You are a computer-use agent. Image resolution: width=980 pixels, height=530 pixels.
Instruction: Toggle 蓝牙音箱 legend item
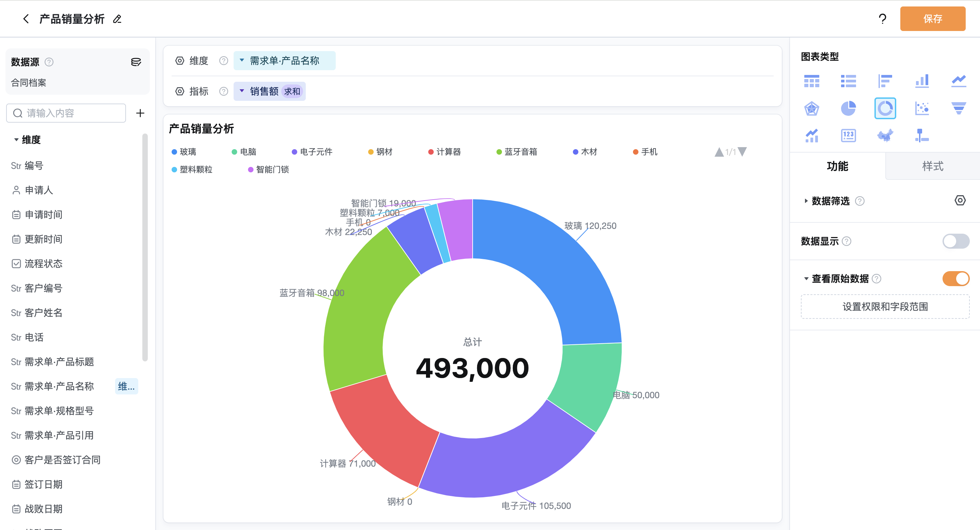coord(517,152)
